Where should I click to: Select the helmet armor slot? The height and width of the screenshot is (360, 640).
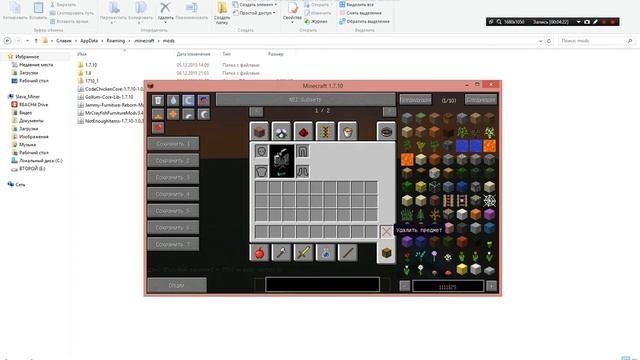[261, 151]
